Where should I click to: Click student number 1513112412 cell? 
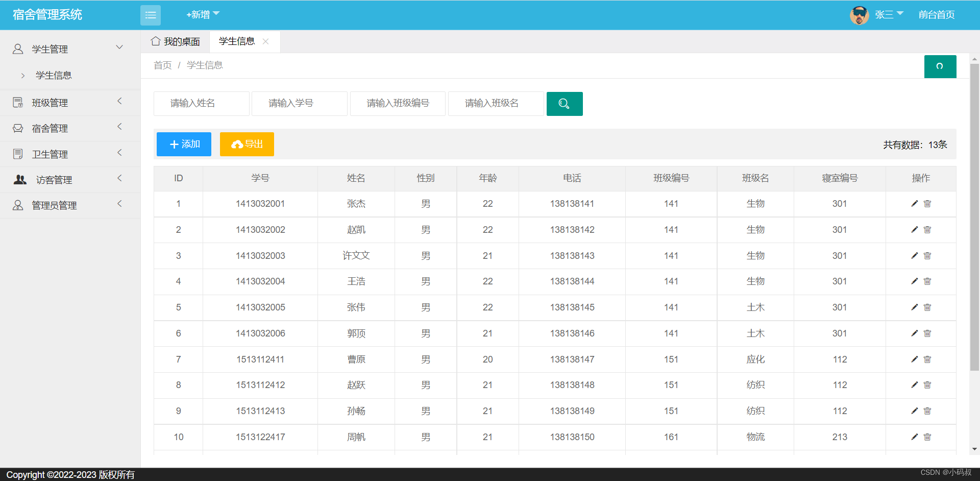260,385
